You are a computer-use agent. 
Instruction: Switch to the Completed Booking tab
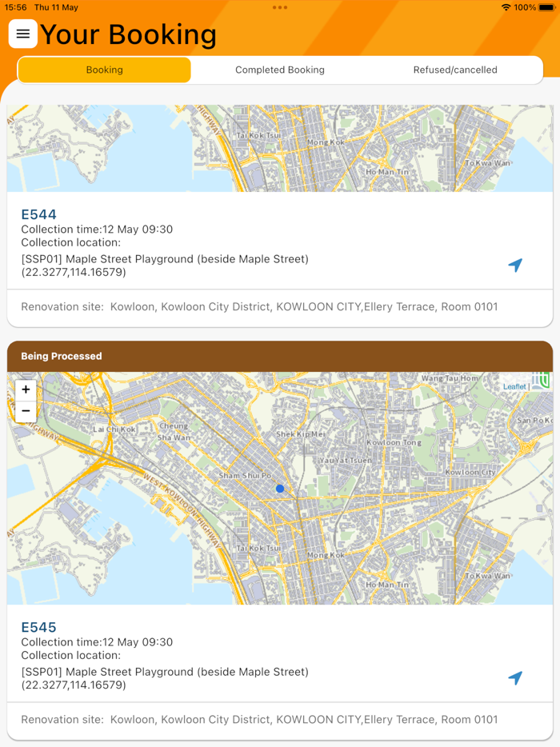click(280, 70)
